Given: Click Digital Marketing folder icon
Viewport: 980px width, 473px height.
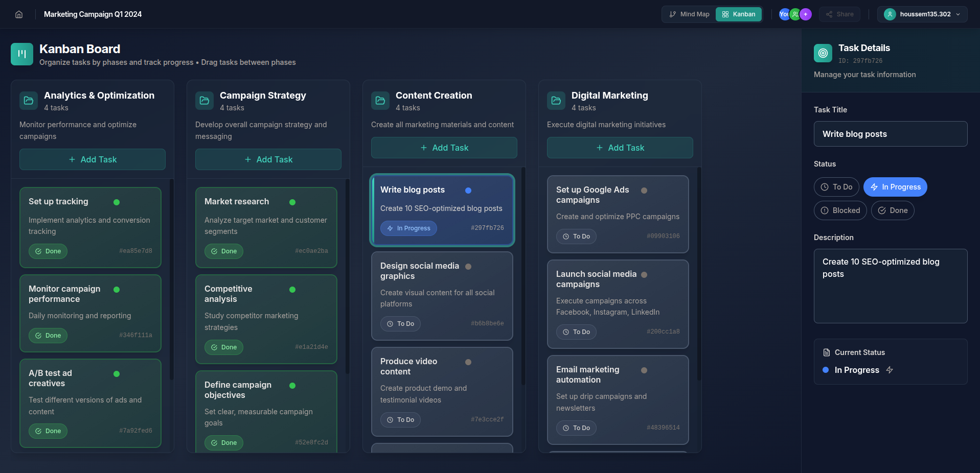Looking at the screenshot, I should coord(556,101).
